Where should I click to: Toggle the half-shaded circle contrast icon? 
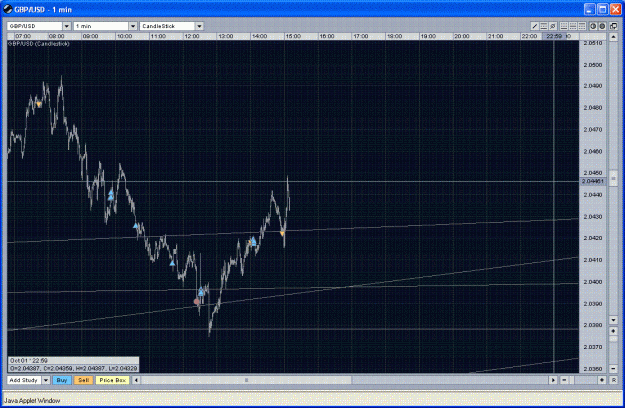pos(593,26)
